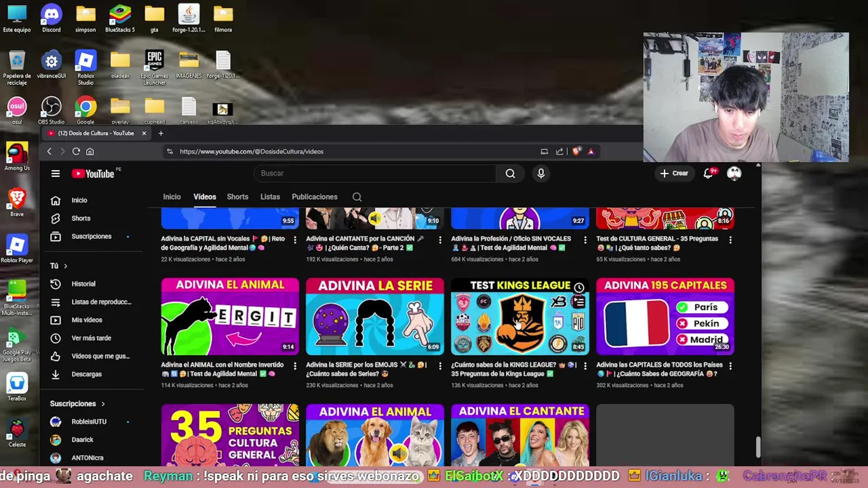This screenshot has width=868, height=488.
Task: Select the Videos channel tab
Action: 204,197
